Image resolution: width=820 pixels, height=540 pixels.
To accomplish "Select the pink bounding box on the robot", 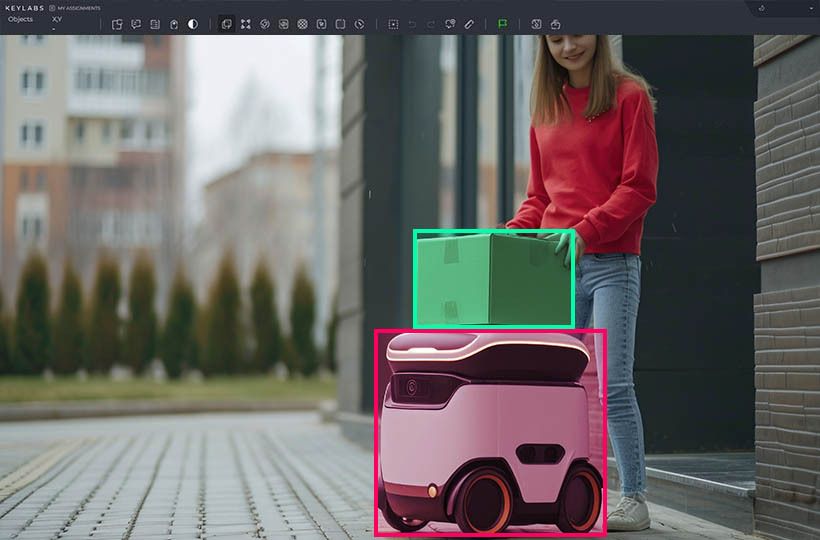I will pos(491,432).
